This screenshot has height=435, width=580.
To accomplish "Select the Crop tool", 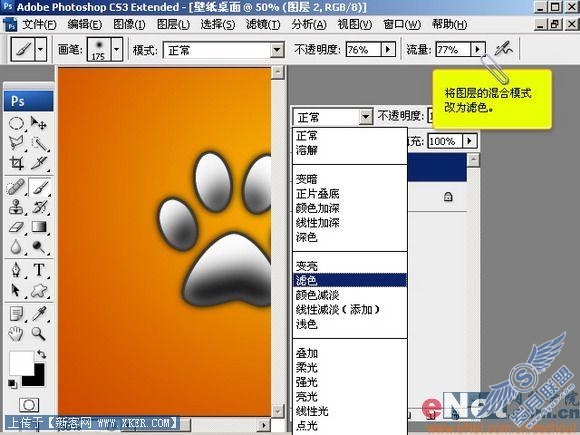I will coord(16,163).
